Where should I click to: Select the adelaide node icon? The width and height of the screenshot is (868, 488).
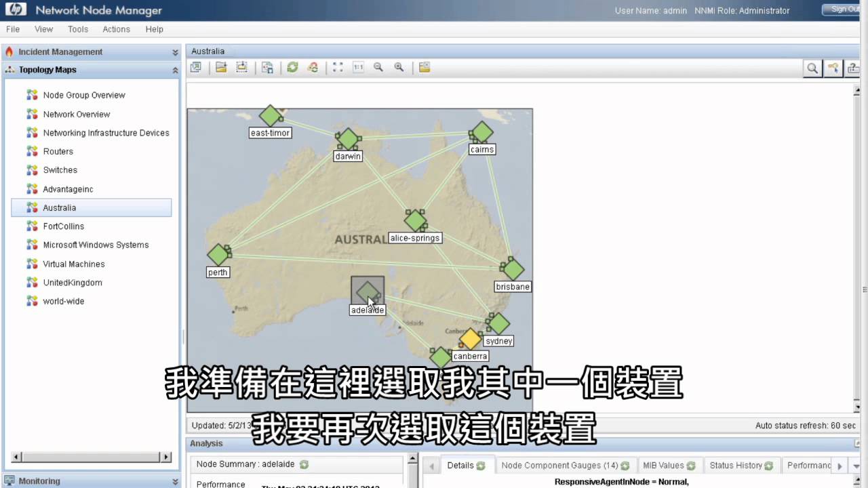tap(368, 291)
